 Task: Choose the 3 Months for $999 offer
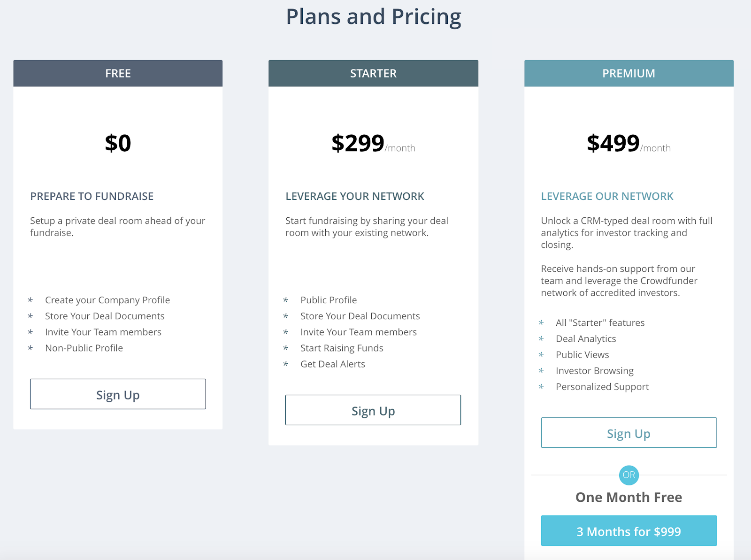point(628,531)
